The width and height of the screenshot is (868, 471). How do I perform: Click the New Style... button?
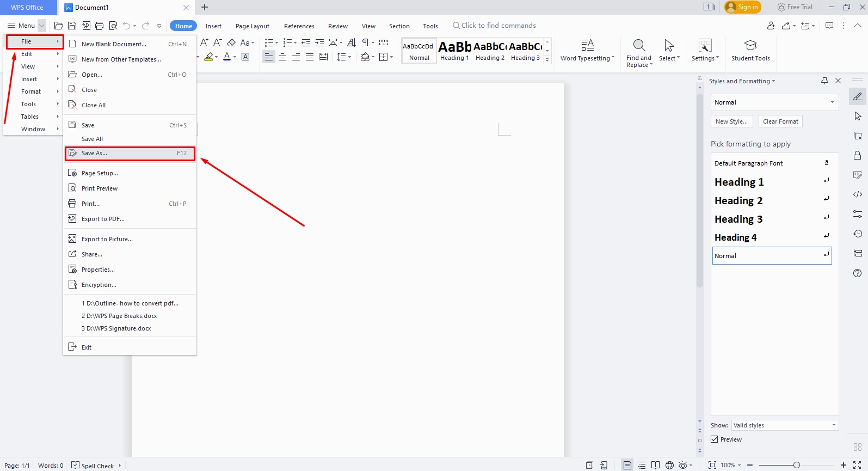coord(731,121)
